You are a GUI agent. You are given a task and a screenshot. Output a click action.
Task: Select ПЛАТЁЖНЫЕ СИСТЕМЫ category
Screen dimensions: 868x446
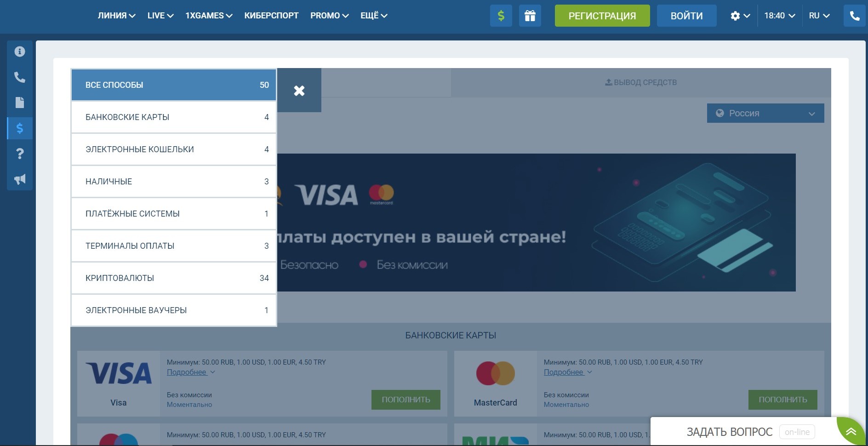(x=174, y=214)
